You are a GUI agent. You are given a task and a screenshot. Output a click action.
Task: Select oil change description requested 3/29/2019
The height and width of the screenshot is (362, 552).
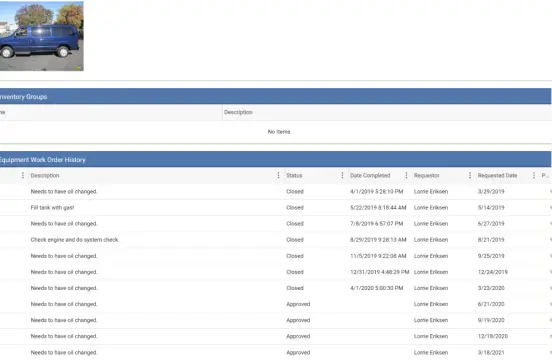point(64,192)
